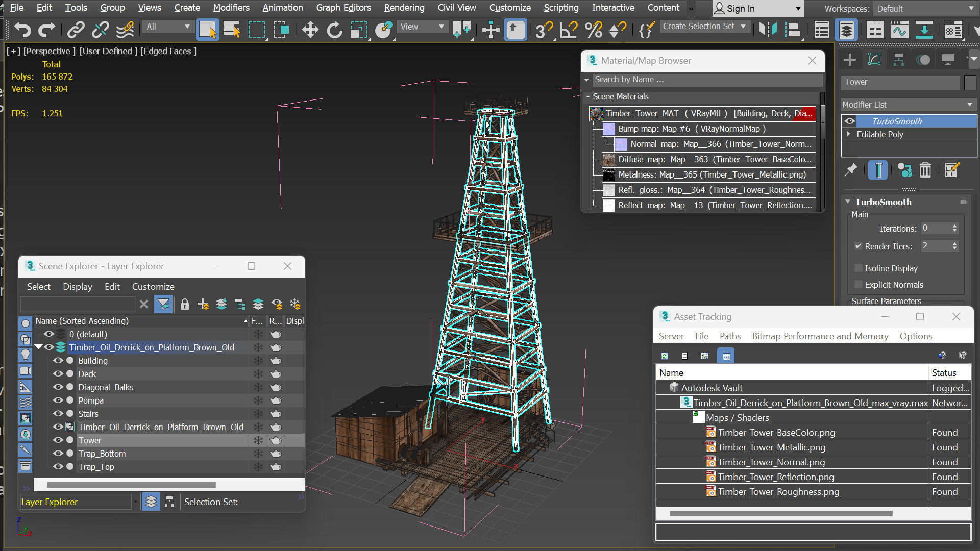Open the Modifier List dropdown
This screenshot has height=551, width=980.
click(909, 105)
